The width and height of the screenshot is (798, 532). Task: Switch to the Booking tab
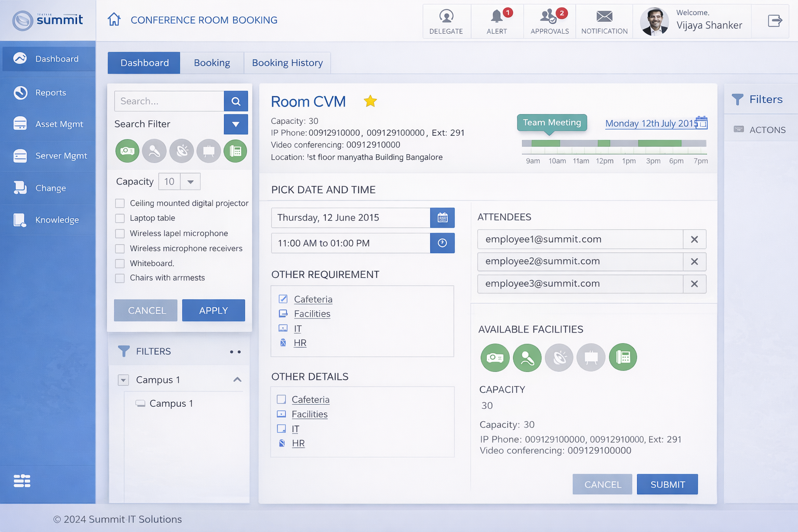coord(212,63)
